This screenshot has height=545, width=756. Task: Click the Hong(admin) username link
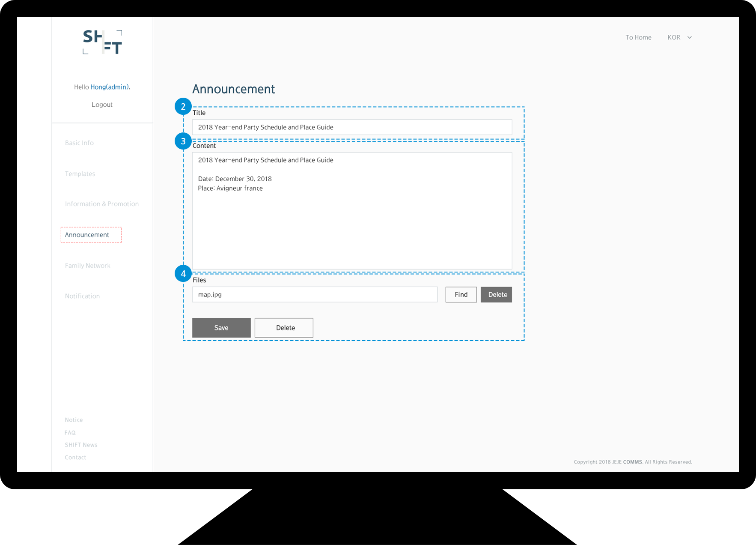110,87
